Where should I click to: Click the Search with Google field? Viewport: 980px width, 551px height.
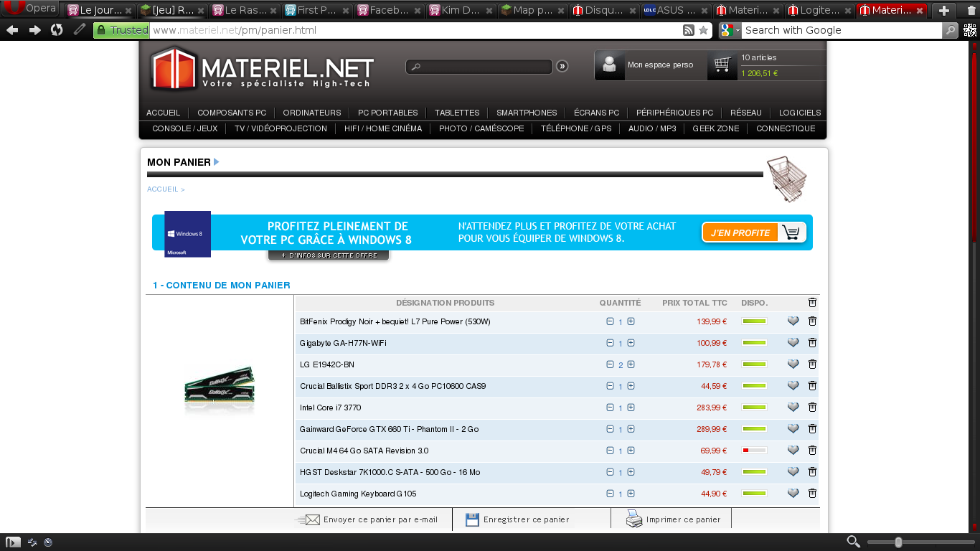click(x=842, y=30)
